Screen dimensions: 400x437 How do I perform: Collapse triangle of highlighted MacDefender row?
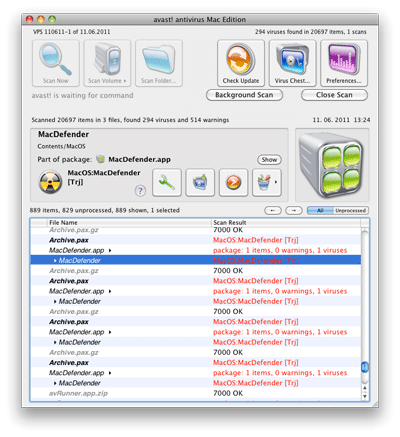click(x=55, y=261)
